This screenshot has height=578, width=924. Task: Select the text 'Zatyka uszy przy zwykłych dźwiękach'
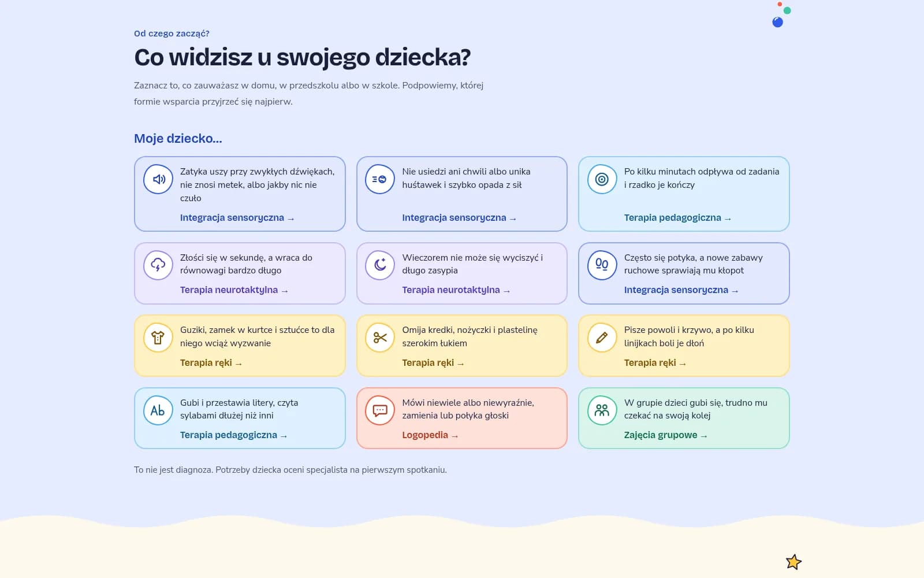point(257,172)
